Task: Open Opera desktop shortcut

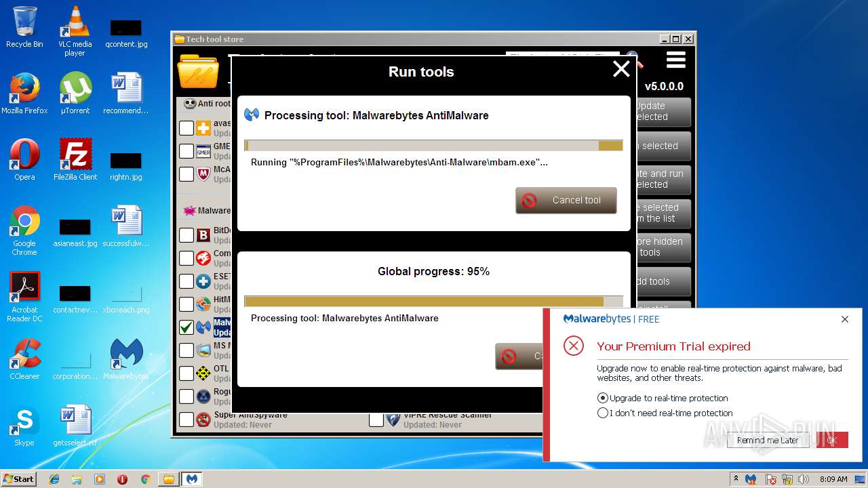Action: (24, 160)
